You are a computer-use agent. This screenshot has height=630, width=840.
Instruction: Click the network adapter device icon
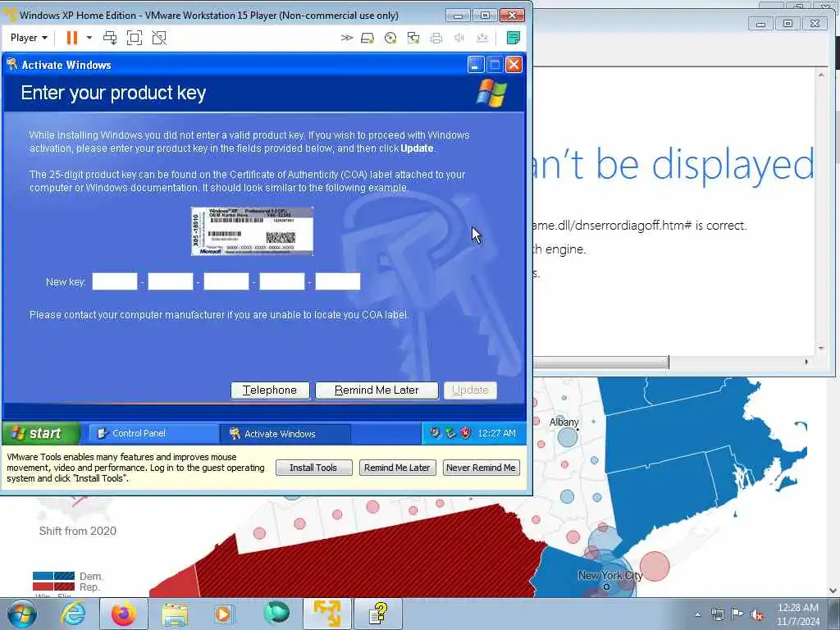(x=413, y=38)
